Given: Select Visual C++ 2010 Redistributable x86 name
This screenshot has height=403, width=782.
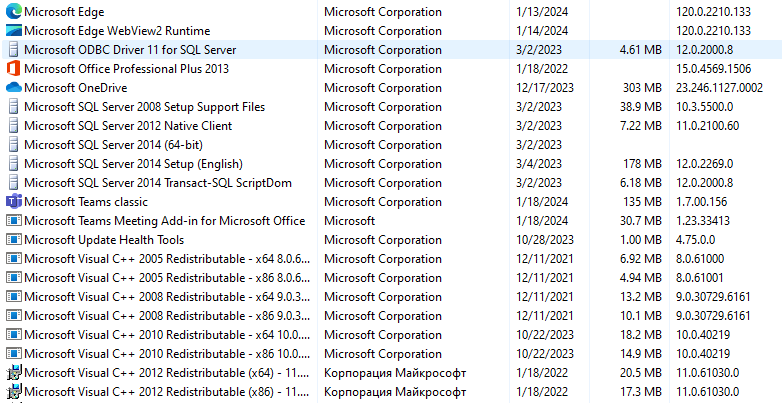Looking at the screenshot, I should 167,353.
